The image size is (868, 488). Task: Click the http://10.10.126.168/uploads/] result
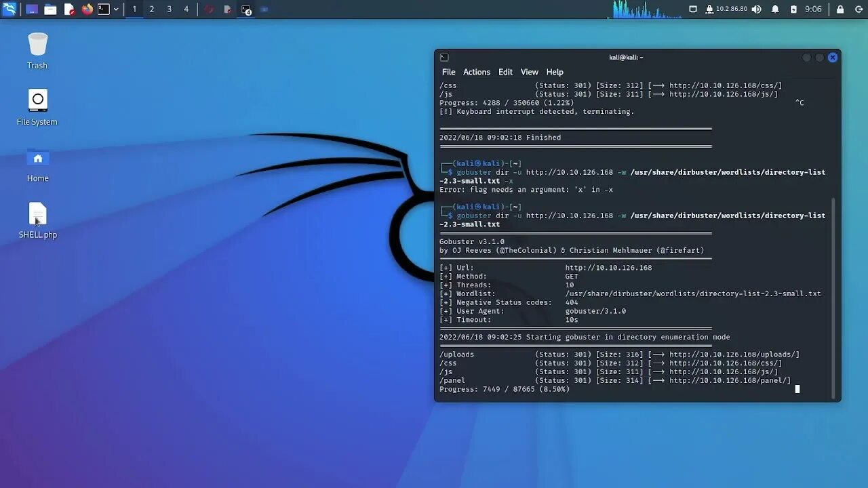(734, 354)
